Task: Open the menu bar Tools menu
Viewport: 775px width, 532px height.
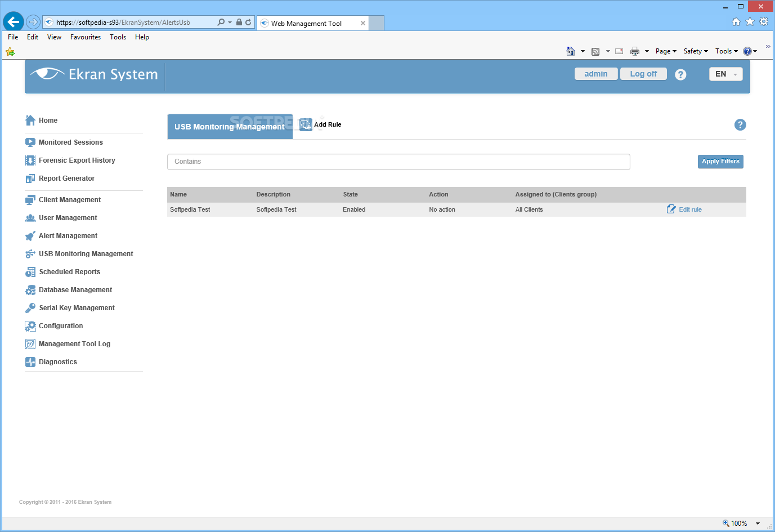Action: [118, 37]
